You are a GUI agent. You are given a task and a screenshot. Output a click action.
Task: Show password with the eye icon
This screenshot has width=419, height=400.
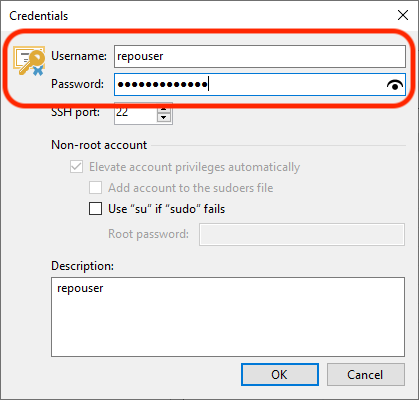click(395, 85)
